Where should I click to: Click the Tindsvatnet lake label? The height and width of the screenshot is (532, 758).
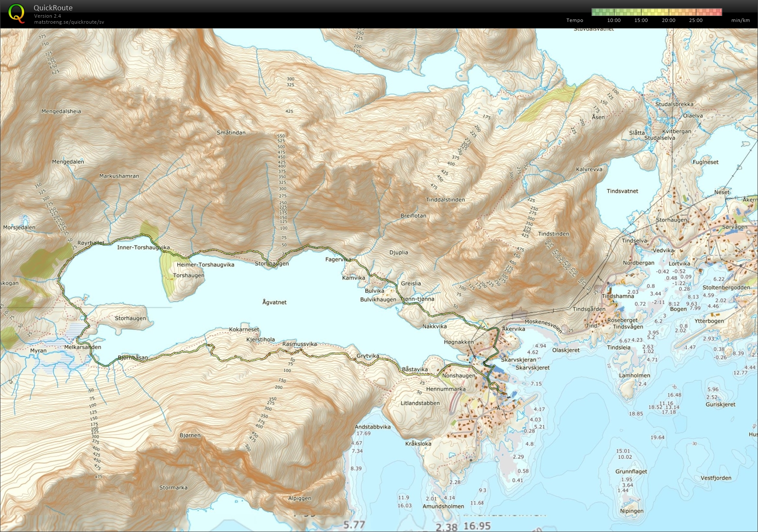[622, 191]
